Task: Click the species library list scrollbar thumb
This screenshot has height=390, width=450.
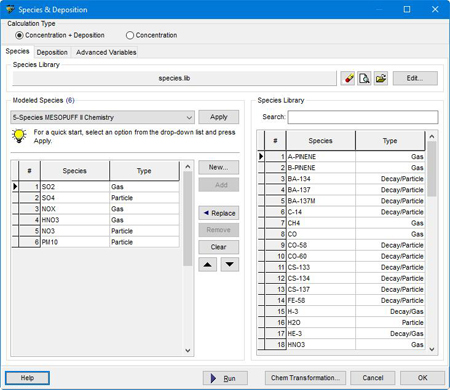Action: pos(432,169)
